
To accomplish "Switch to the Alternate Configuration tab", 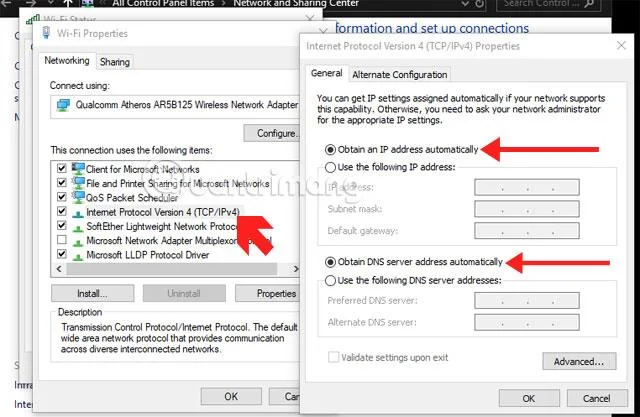I will tap(400, 75).
